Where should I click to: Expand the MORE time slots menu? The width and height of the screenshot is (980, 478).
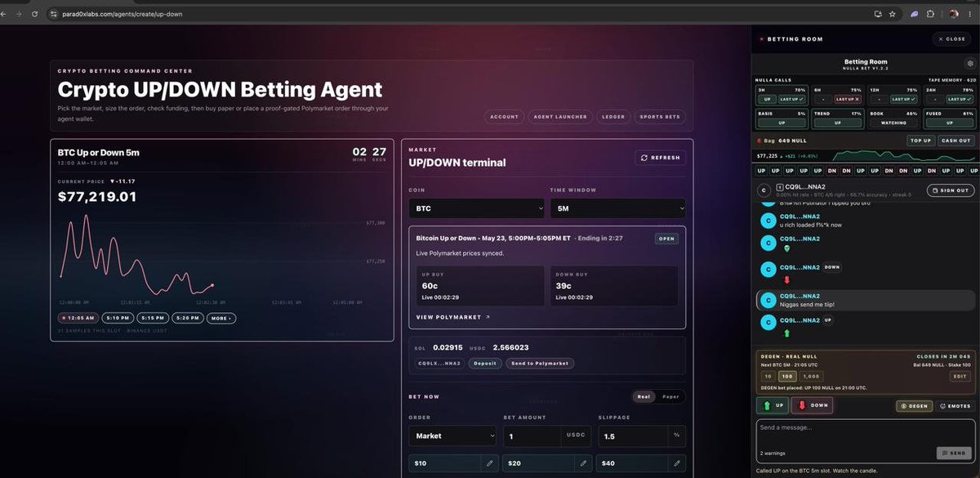click(x=220, y=318)
